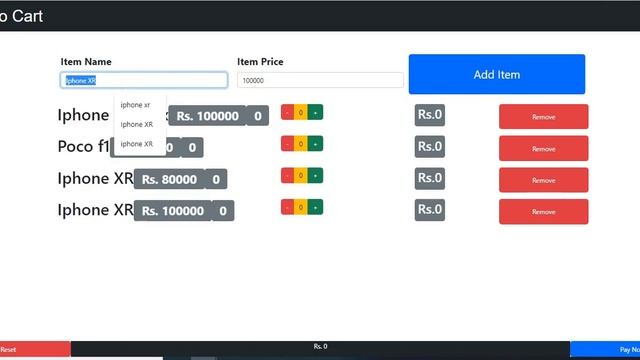
Task: Click yellow quantity counter in the topmost item row
Action: pyautogui.click(x=301, y=113)
